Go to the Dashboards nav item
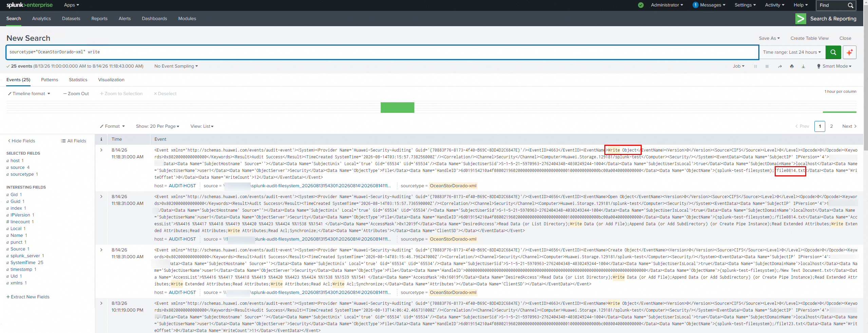The image size is (868, 333). point(154,19)
